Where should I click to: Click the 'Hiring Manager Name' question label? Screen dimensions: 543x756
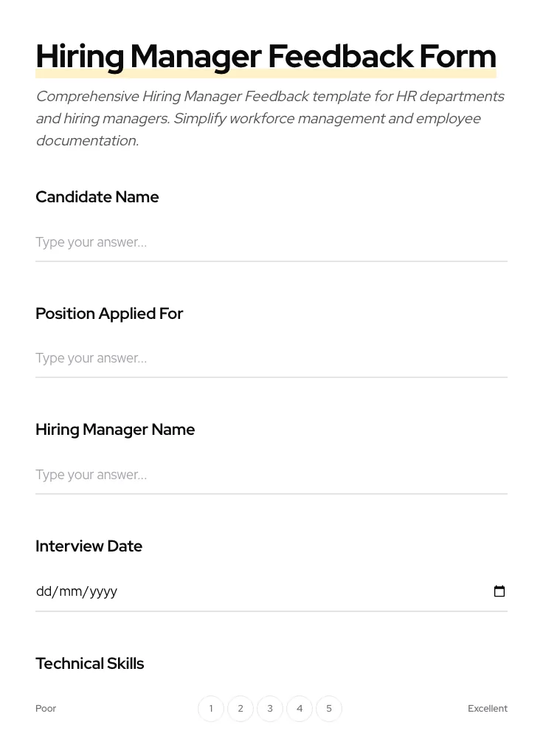[x=115, y=429]
